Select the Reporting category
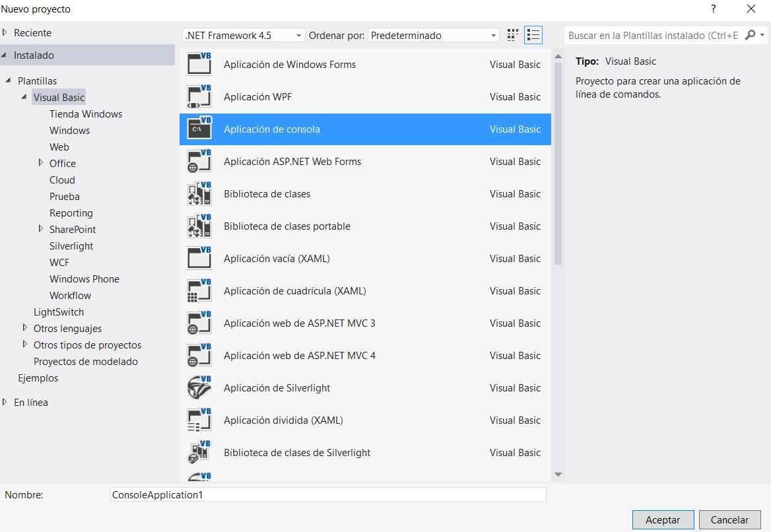771x532 pixels. click(x=71, y=213)
